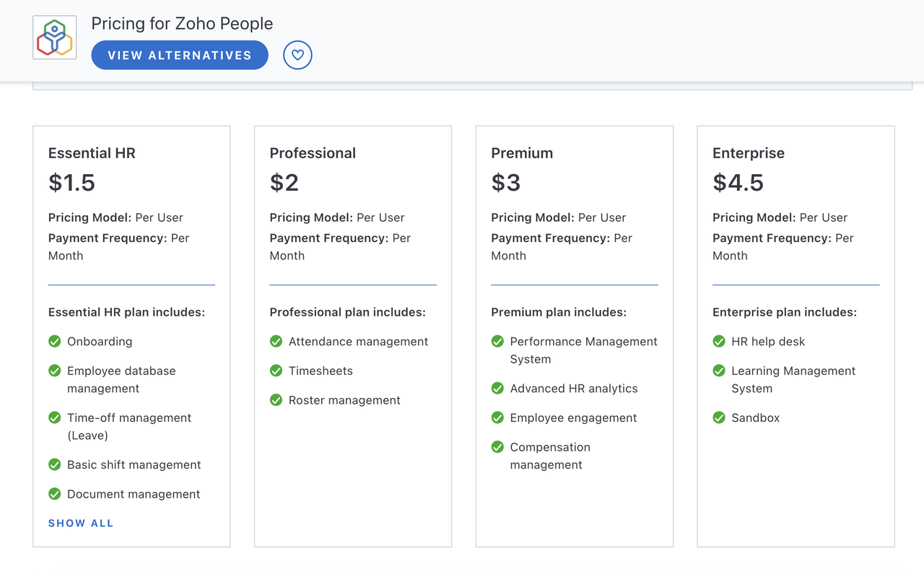Click the Roster management text
Viewport: 924px width, 570px height.
coord(344,400)
